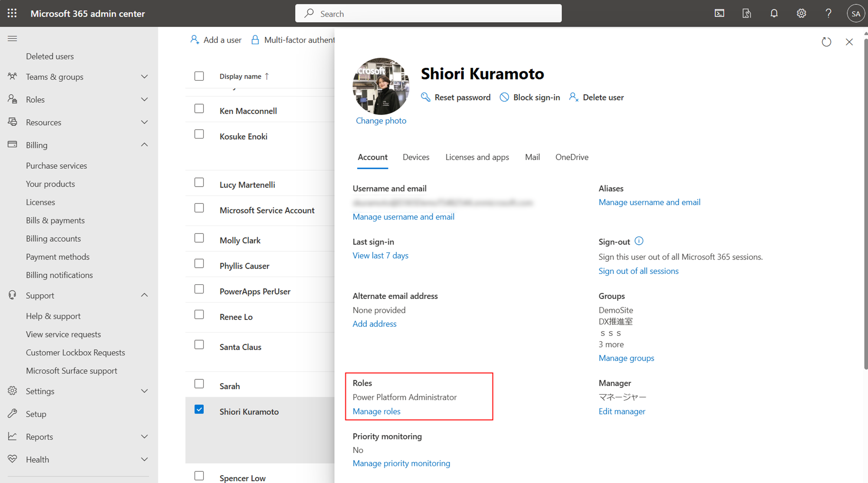Switch to the Licenses and apps tab
868x483 pixels.
477,157
